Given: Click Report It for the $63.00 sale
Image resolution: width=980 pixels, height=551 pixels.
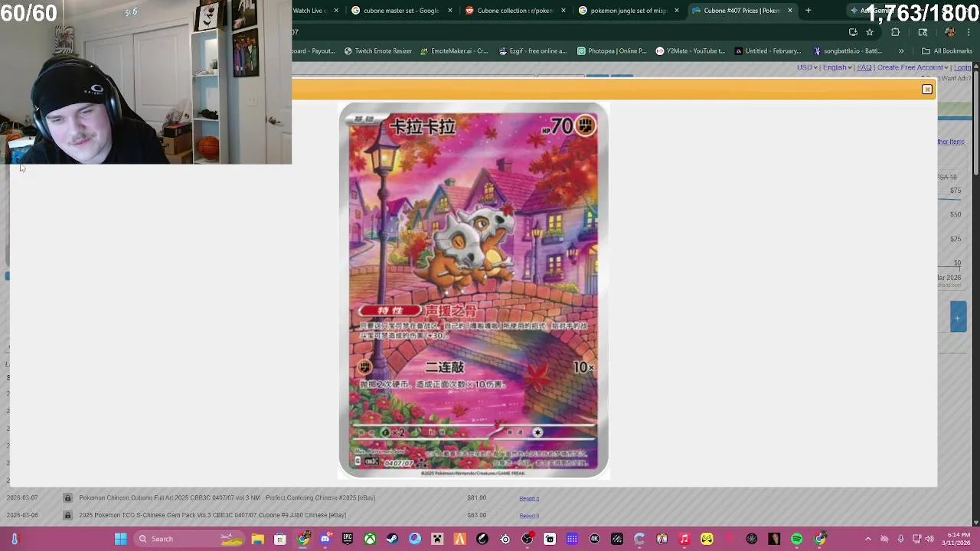Looking at the screenshot, I should tap(529, 515).
